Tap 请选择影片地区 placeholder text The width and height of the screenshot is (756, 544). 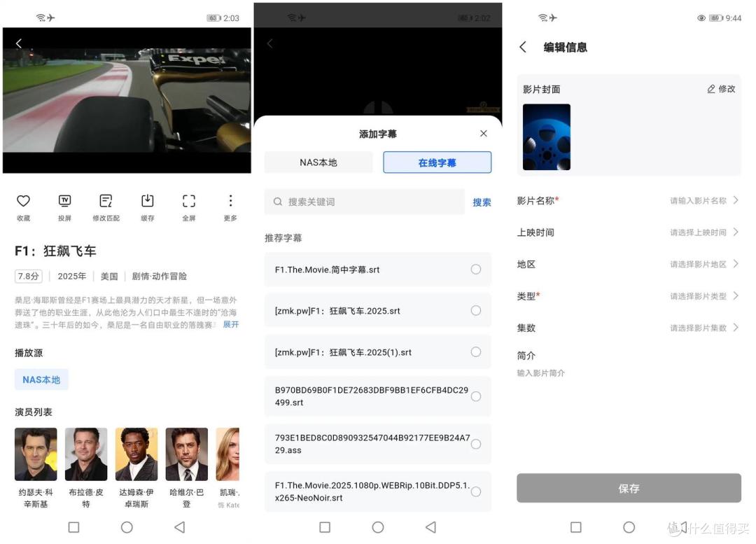pos(698,264)
